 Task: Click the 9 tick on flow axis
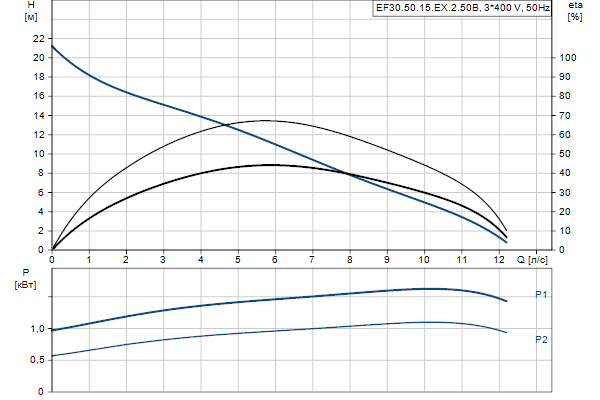point(387,260)
